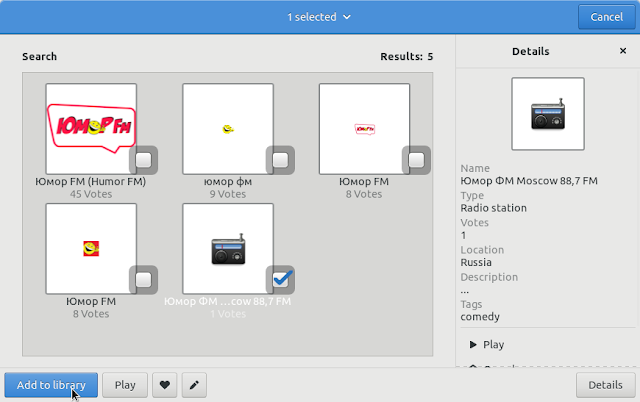Click the radio icon in Details panel
Image resolution: width=640 pixels, height=402 pixels.
coord(548,114)
